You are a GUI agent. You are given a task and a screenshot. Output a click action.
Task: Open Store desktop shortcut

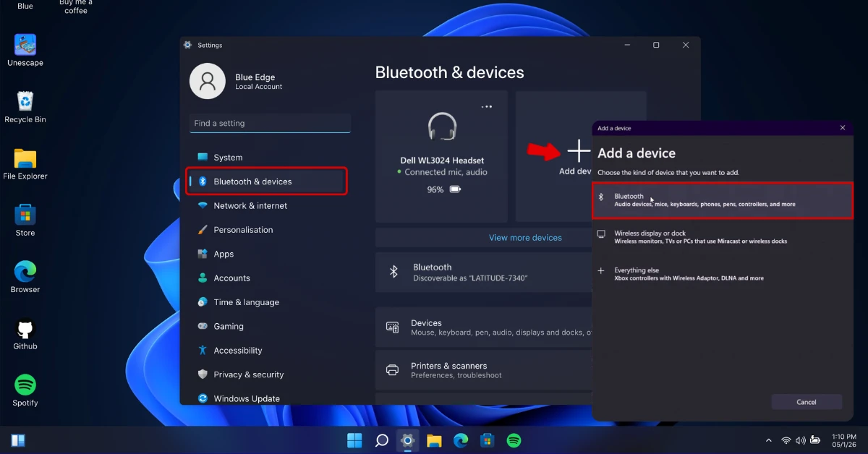[25, 220]
